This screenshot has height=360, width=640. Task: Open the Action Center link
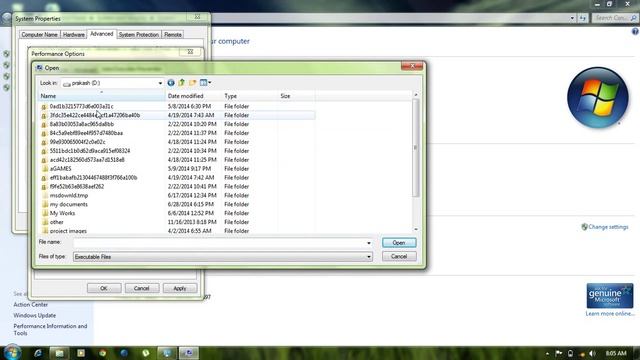(x=31, y=304)
